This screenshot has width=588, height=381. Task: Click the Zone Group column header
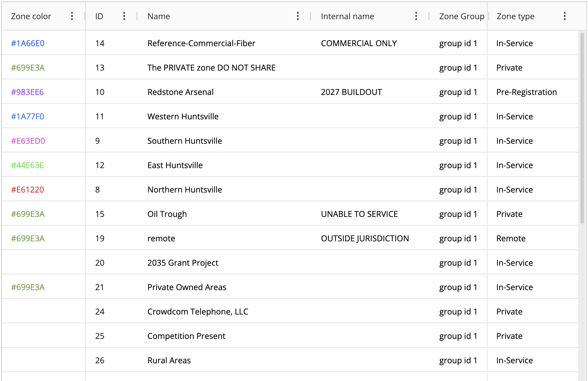point(461,16)
